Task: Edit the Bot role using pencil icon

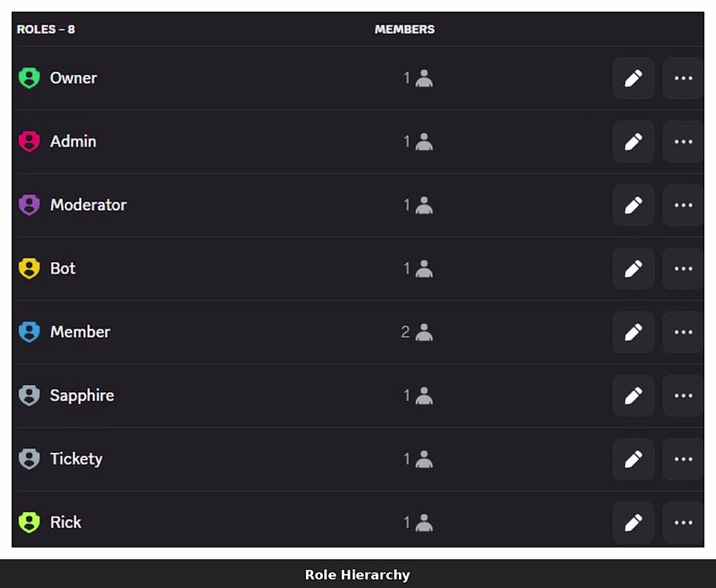Action: [633, 269]
